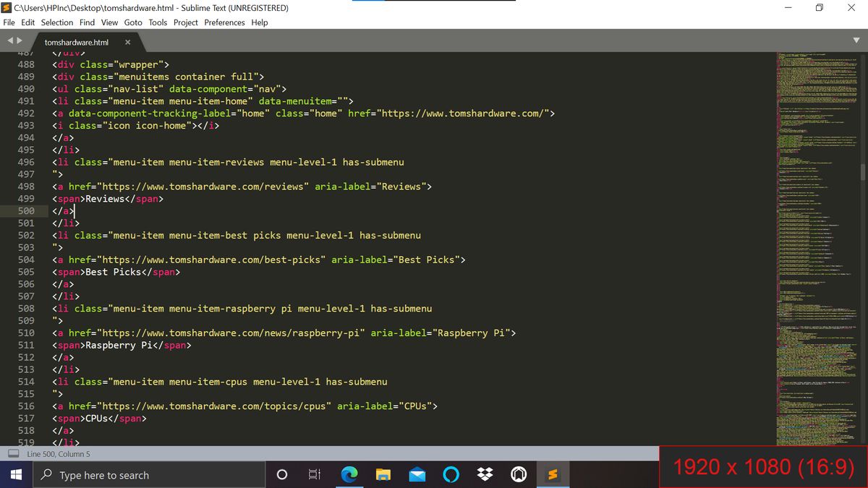The width and height of the screenshot is (868, 488).
Task: Click the ul class="nav-list" line
Action: pos(169,89)
